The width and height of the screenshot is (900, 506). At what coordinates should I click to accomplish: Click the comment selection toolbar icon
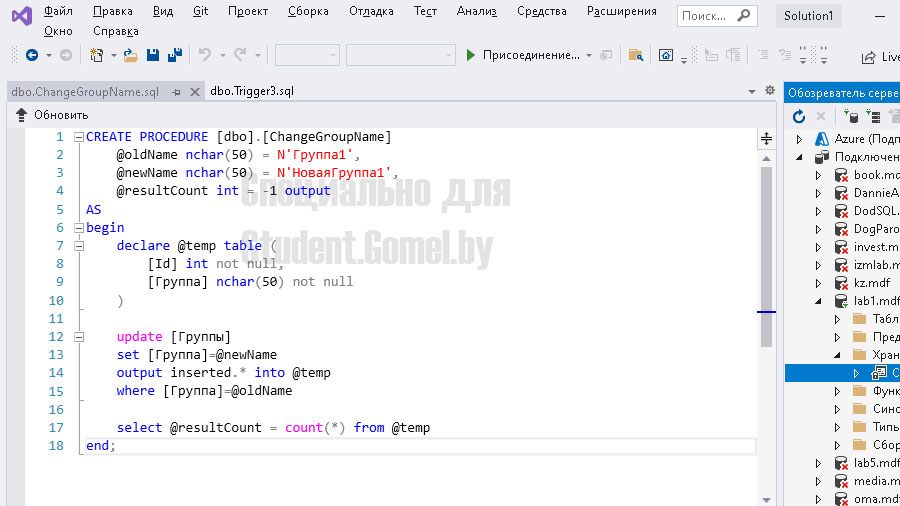click(762, 55)
